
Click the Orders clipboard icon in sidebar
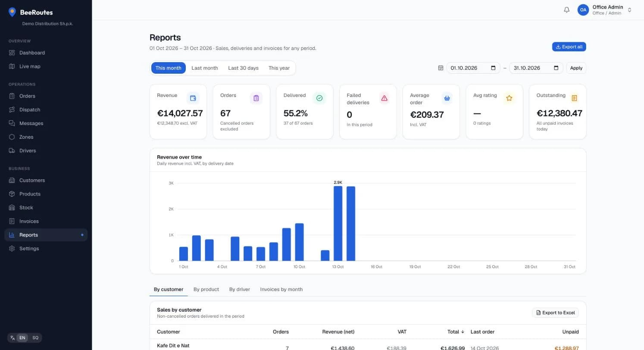12,96
